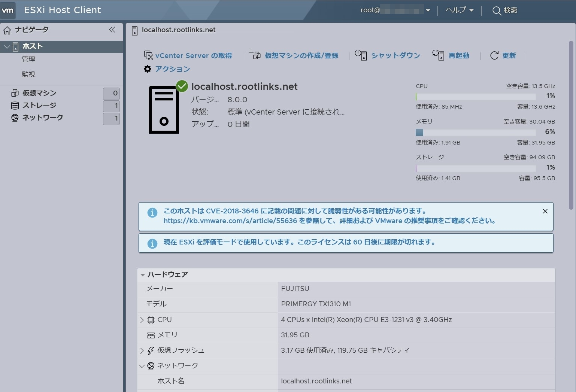Collapse the navigator panel with double chevron
The height and width of the screenshot is (392, 576).
click(x=112, y=30)
